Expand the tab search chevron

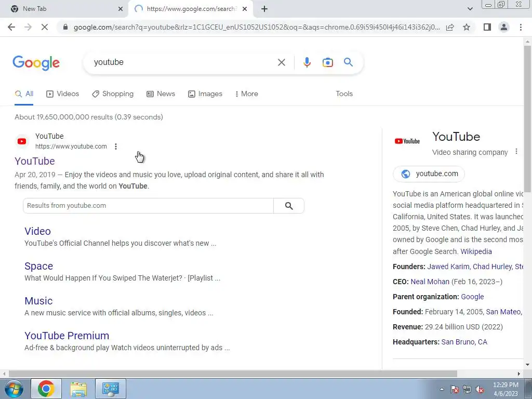click(x=470, y=9)
